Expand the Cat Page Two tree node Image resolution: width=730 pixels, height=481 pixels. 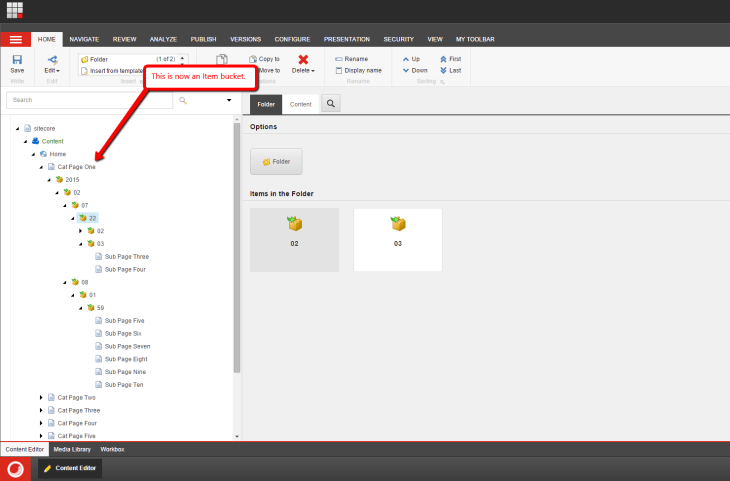(41, 397)
